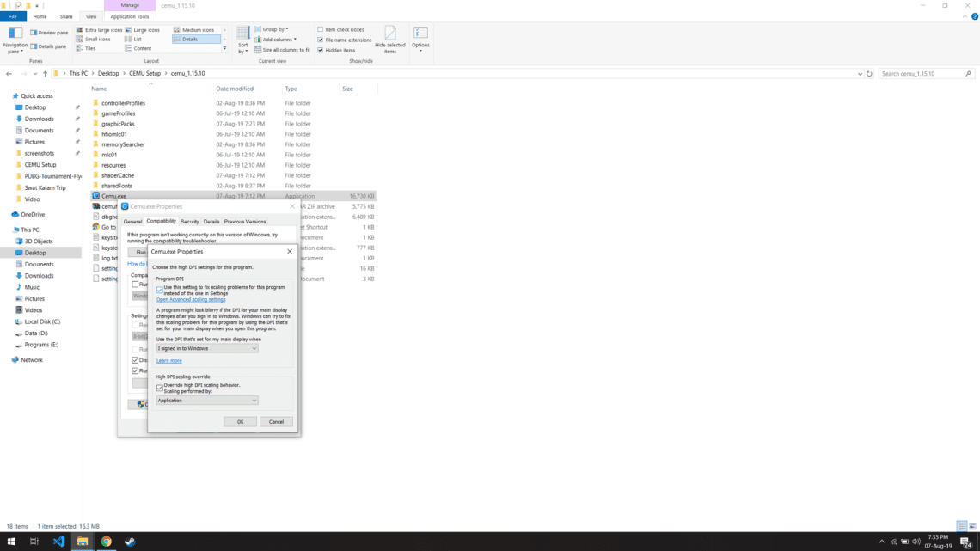This screenshot has height=551, width=980.
Task: Open the Navigation pane menu
Action: [15, 40]
